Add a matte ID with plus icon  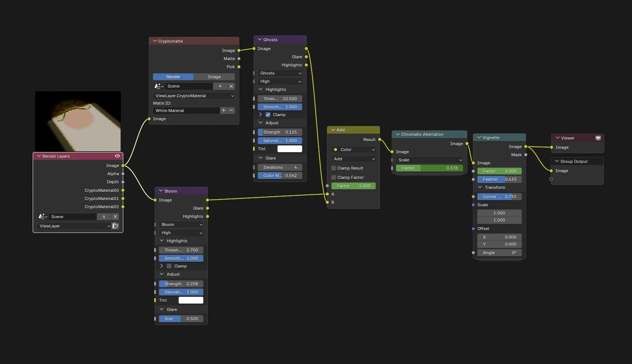point(224,111)
